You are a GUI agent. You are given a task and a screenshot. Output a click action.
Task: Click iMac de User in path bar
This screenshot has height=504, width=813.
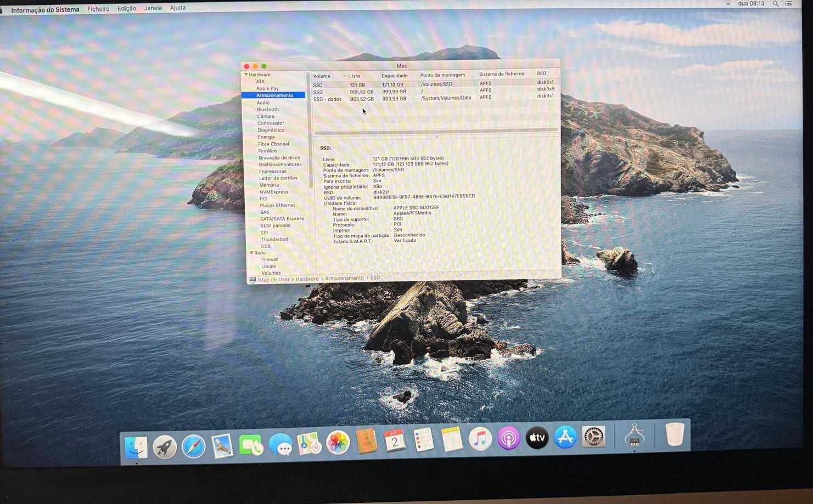273,280
